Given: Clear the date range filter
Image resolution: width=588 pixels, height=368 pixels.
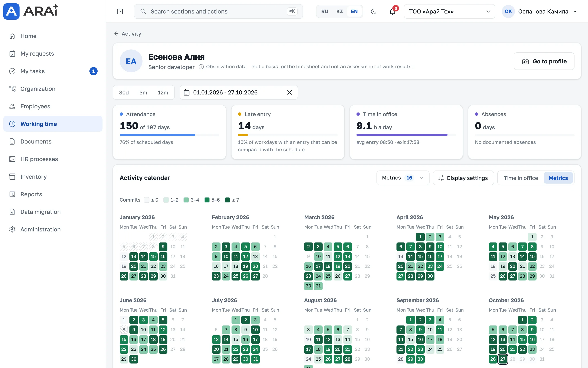Looking at the screenshot, I should point(289,92).
